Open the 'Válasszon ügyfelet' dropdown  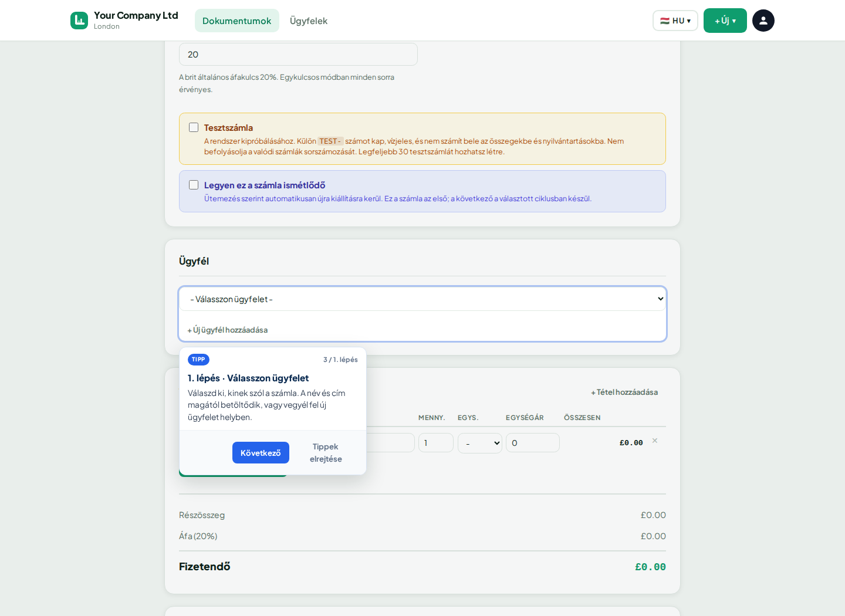tap(422, 299)
